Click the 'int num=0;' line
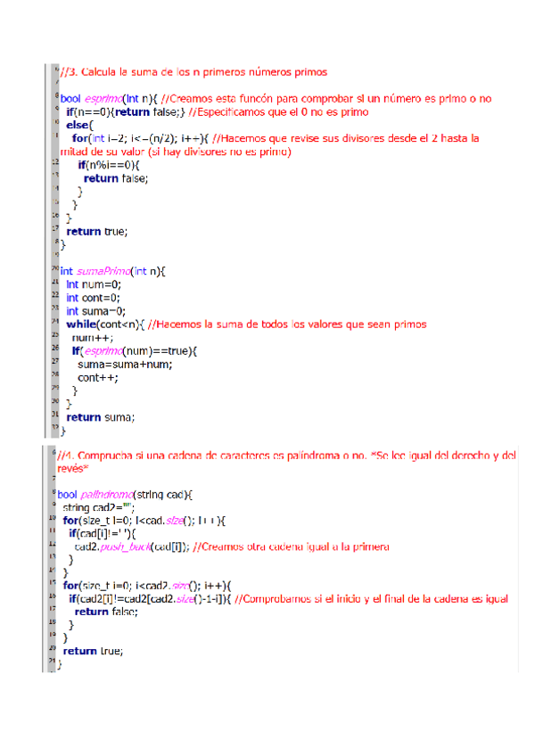This screenshot has height=756, width=535. coord(94,284)
